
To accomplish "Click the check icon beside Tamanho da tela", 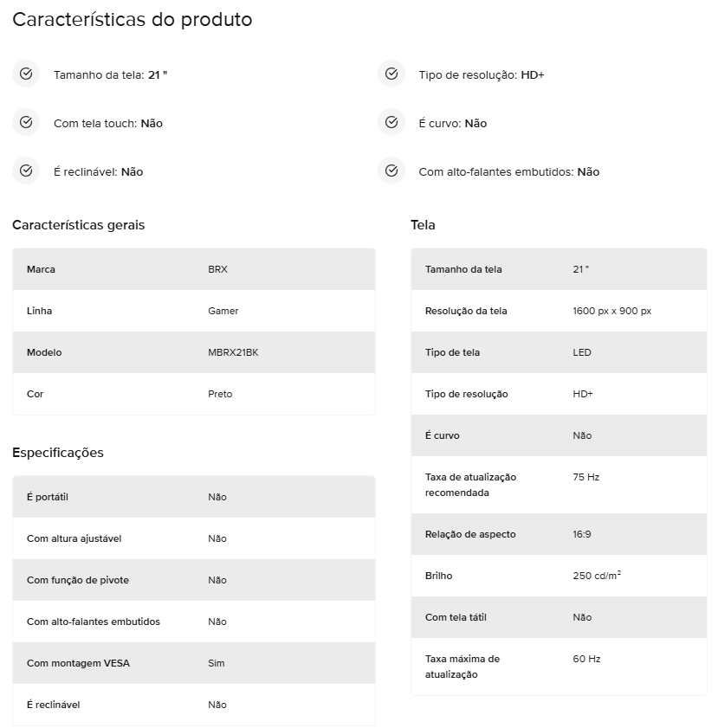I will tap(26, 74).
